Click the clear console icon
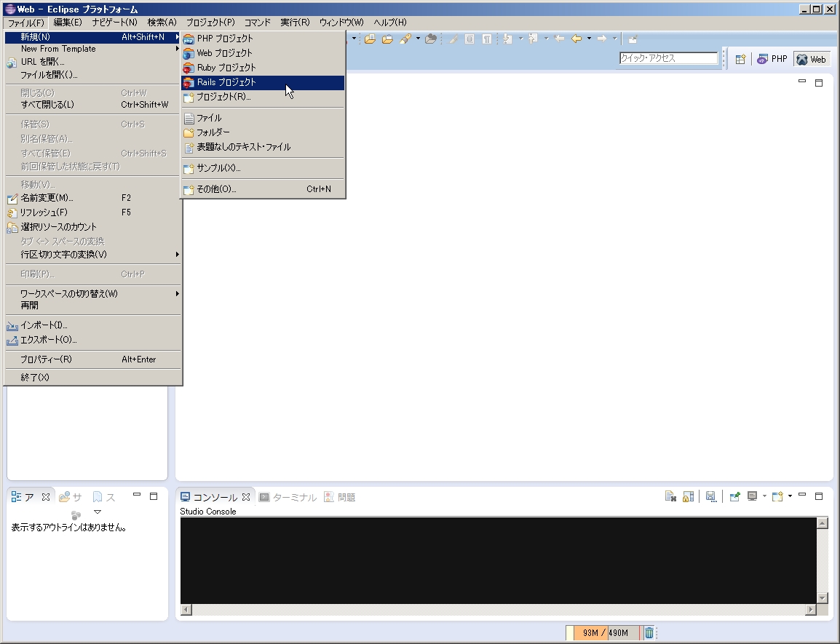The width and height of the screenshot is (840, 644). point(670,497)
